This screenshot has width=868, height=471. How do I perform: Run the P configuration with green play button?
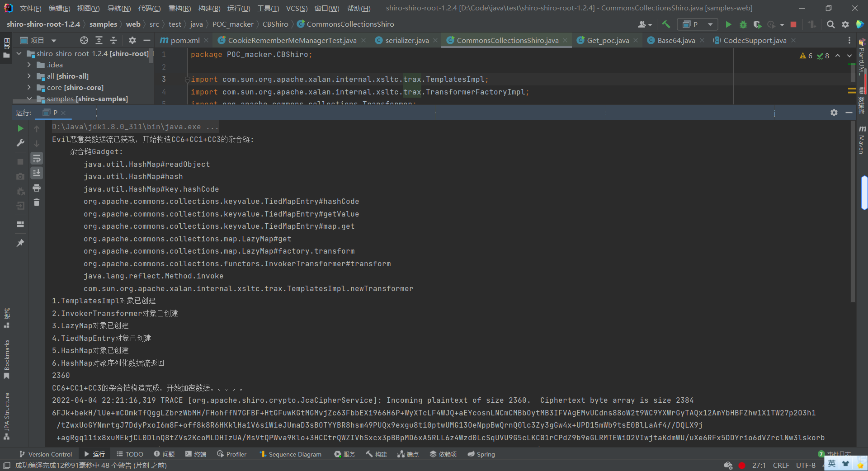coord(728,24)
